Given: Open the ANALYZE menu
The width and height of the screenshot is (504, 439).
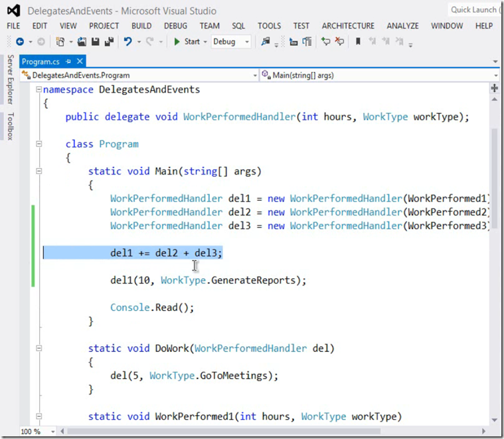Looking at the screenshot, I should pos(402,26).
